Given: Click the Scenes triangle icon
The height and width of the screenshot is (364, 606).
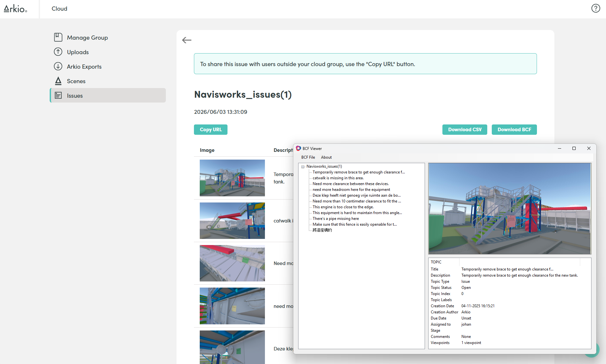Looking at the screenshot, I should [58, 81].
